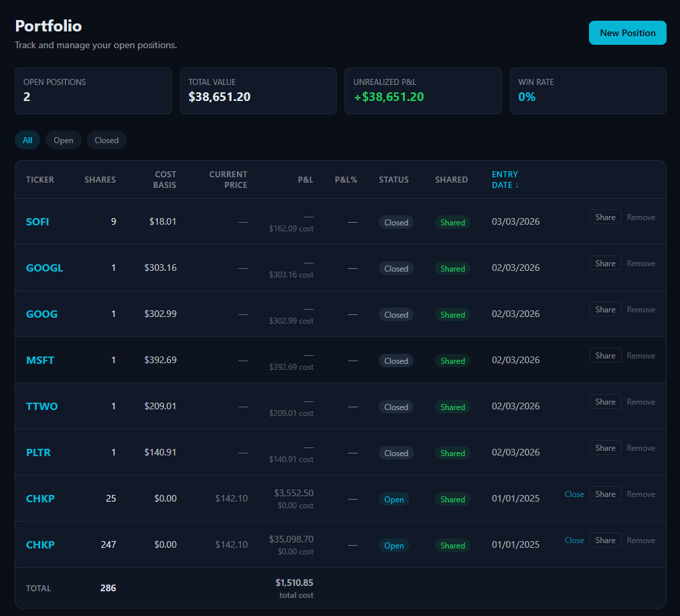Close the CHKP position with 25 shares
The width and height of the screenshot is (680, 616).
(574, 494)
